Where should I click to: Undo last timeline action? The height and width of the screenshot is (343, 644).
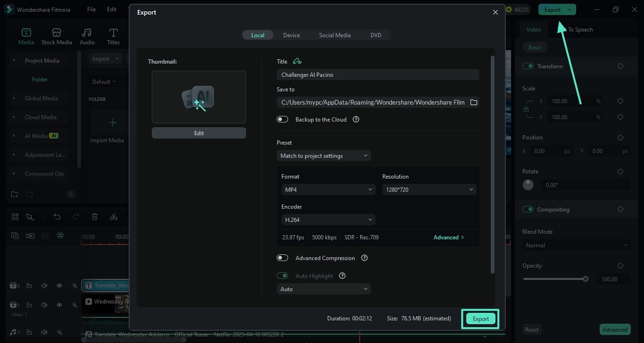click(57, 217)
